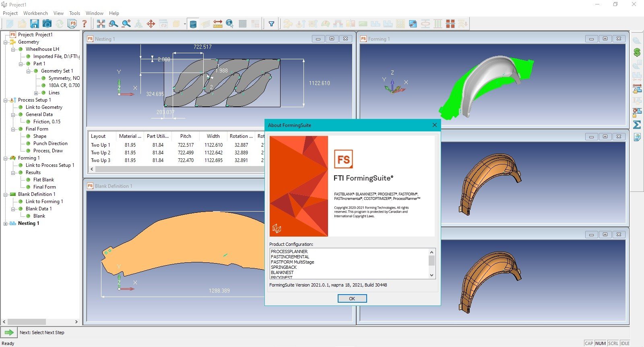Open the Tools menu
The width and height of the screenshot is (644, 347).
pyautogui.click(x=74, y=13)
